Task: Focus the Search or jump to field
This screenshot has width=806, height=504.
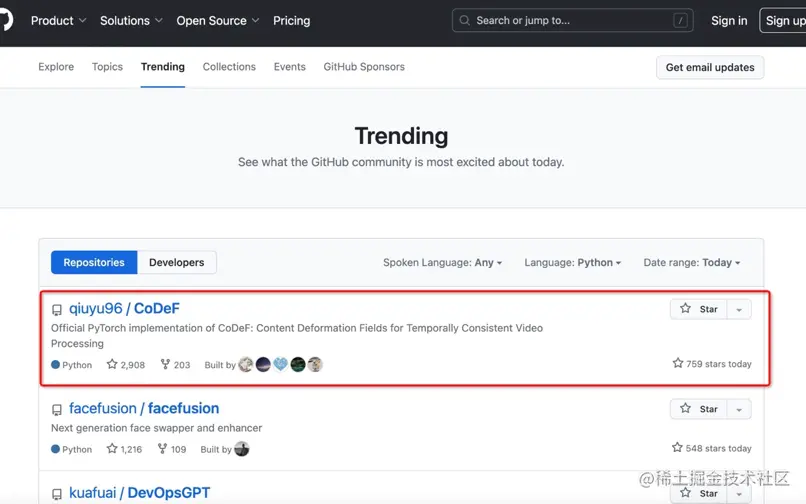Action: 572,21
